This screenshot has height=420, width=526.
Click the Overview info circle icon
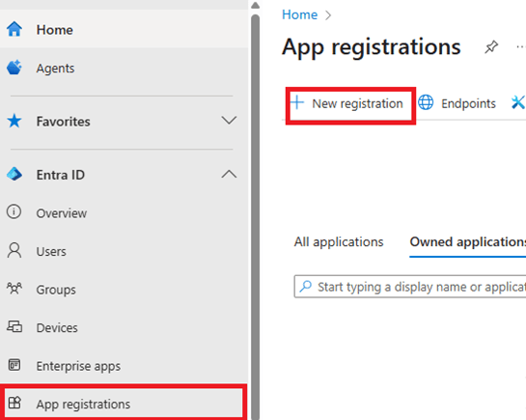click(14, 211)
